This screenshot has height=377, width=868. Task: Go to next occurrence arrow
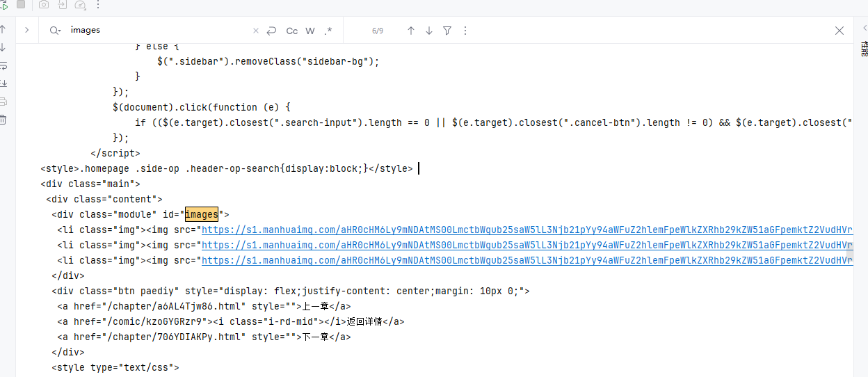tap(429, 31)
